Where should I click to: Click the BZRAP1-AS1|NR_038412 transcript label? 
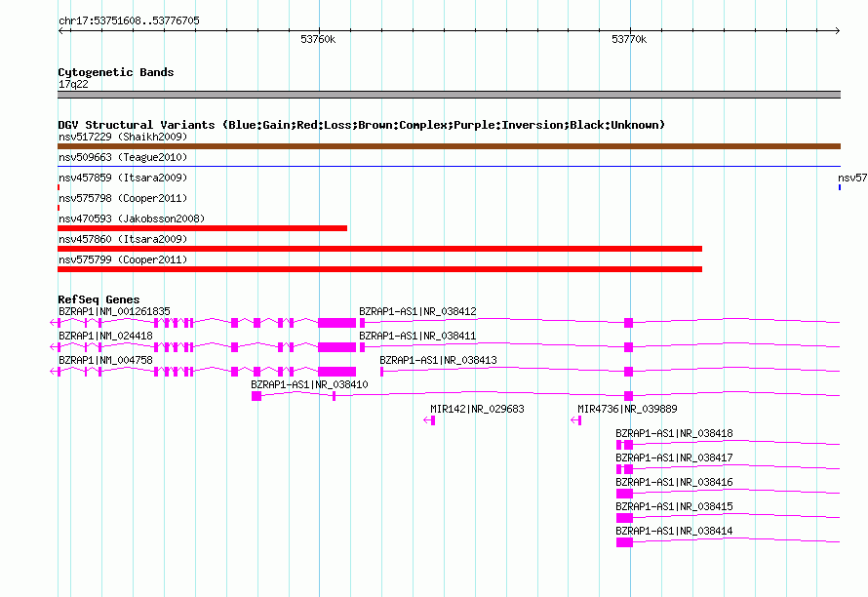[x=417, y=312]
